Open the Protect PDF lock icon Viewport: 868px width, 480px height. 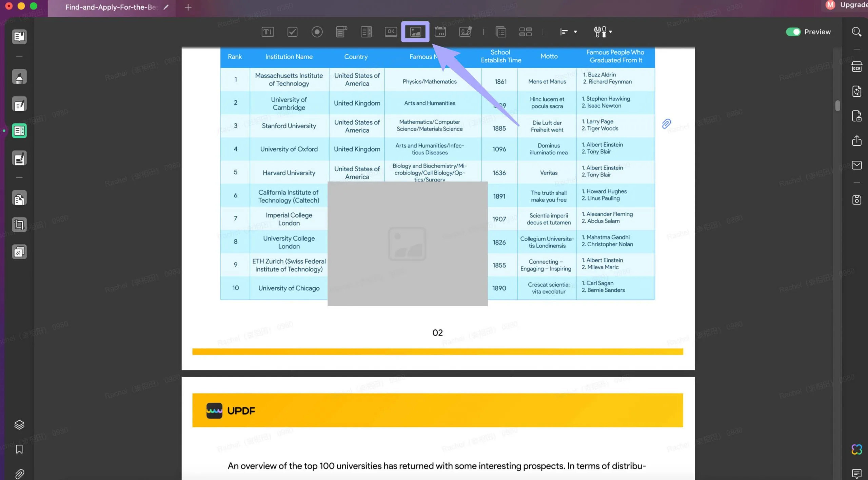tap(857, 116)
